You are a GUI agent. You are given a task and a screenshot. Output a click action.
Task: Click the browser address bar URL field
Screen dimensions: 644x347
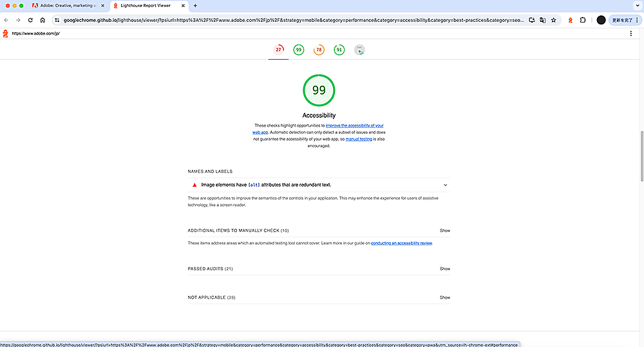point(290,20)
